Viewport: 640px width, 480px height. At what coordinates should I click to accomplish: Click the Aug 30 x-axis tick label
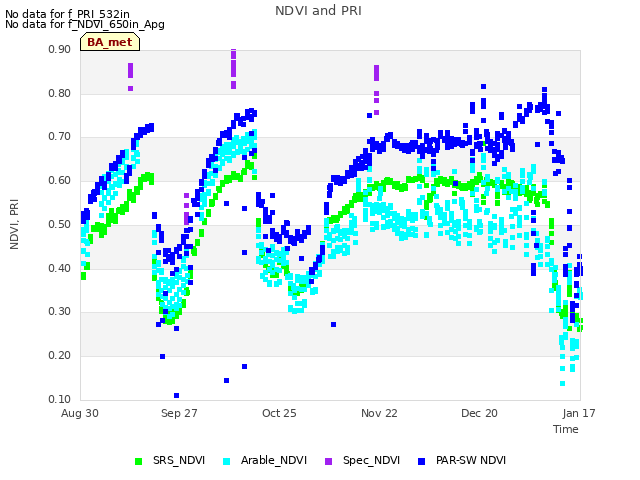point(80,413)
